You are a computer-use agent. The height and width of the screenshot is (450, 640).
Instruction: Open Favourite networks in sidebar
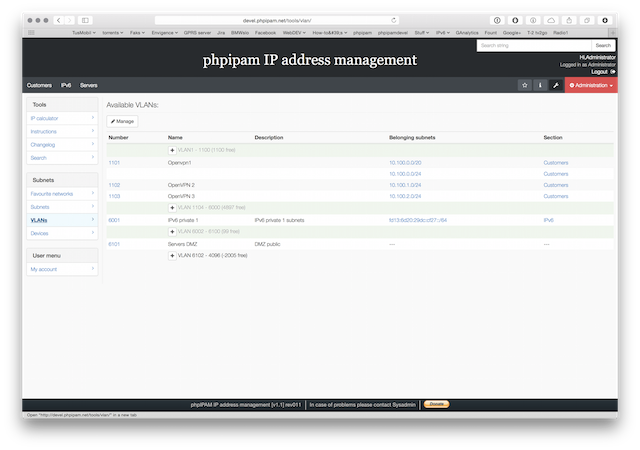click(62, 194)
